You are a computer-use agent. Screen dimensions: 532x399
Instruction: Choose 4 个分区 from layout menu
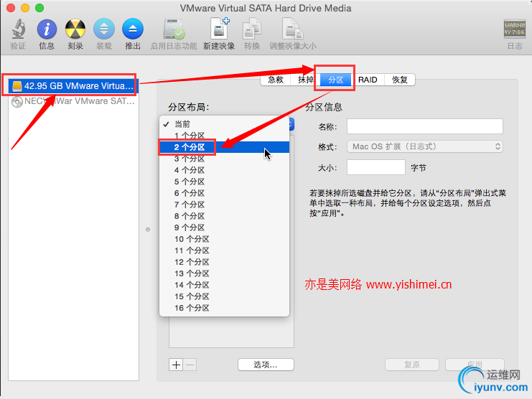tap(224, 170)
